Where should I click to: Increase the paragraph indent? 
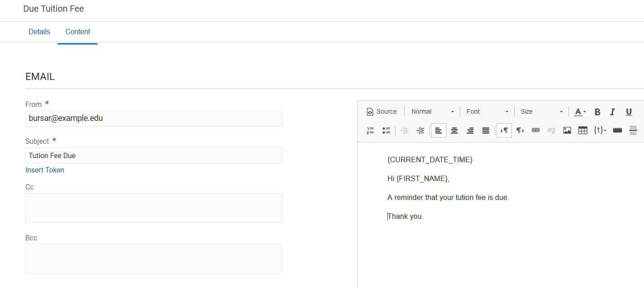point(420,130)
